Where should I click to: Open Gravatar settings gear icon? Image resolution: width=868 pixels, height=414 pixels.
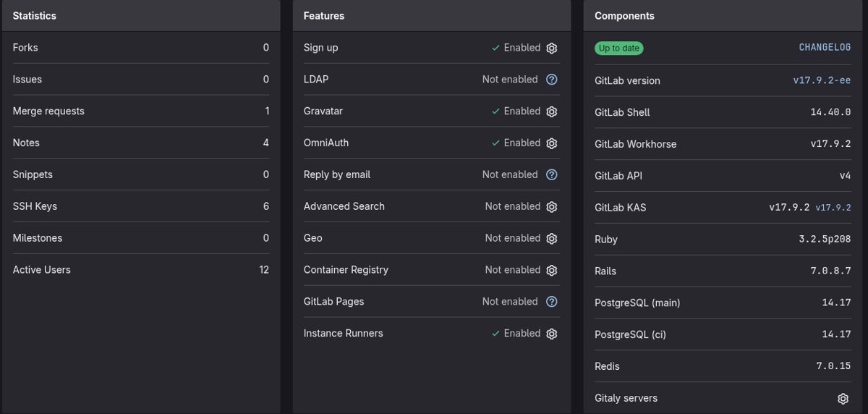[552, 111]
